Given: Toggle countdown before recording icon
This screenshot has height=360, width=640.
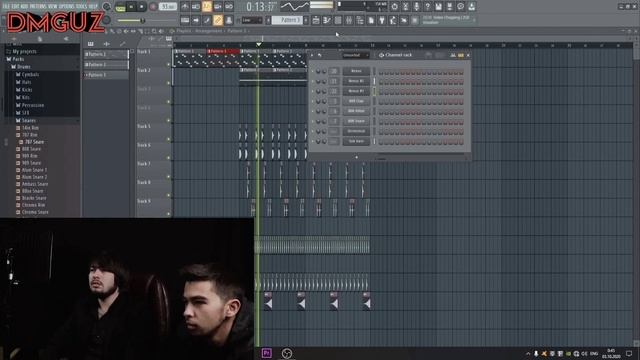Looking at the screenshot, I should (207, 7).
